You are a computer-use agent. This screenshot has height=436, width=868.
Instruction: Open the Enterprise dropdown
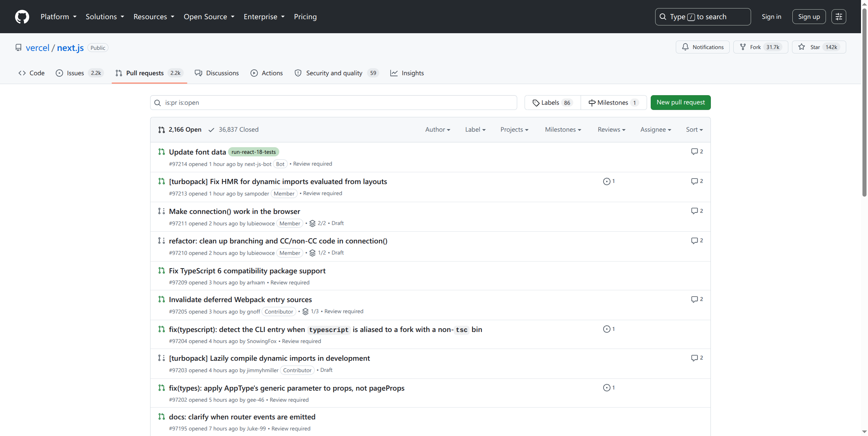pyautogui.click(x=264, y=17)
